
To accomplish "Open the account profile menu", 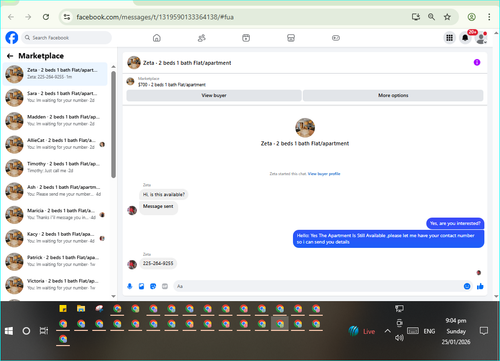I will 481,38.
